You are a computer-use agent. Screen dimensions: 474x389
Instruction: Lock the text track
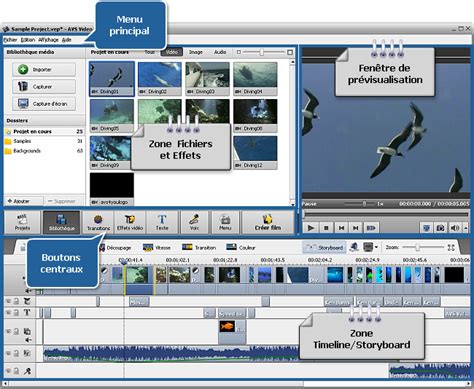point(16,313)
